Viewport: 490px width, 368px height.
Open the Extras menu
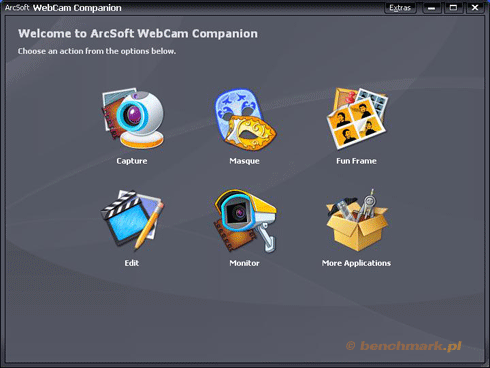400,8
